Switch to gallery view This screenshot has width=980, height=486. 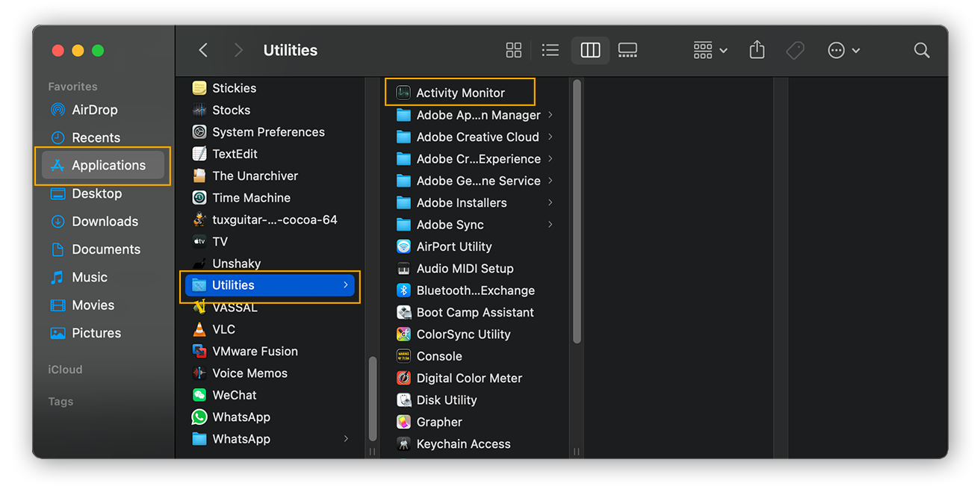click(628, 50)
